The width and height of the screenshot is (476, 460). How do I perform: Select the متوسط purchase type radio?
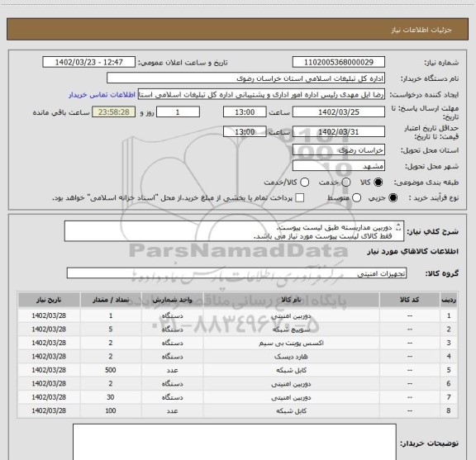pyautogui.click(x=356, y=198)
